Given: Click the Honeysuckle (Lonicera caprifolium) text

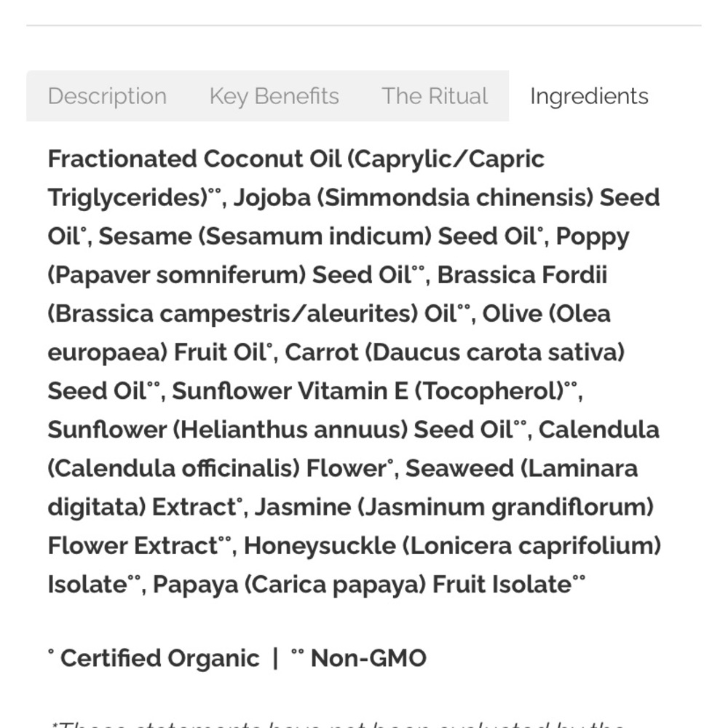Looking at the screenshot, I should tap(452, 545).
